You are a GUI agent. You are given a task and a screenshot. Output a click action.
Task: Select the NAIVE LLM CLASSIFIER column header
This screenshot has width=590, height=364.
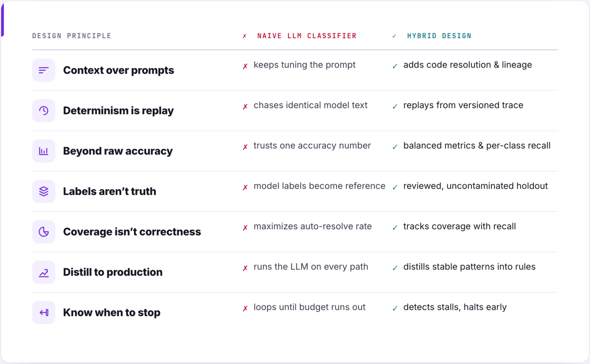[307, 36]
